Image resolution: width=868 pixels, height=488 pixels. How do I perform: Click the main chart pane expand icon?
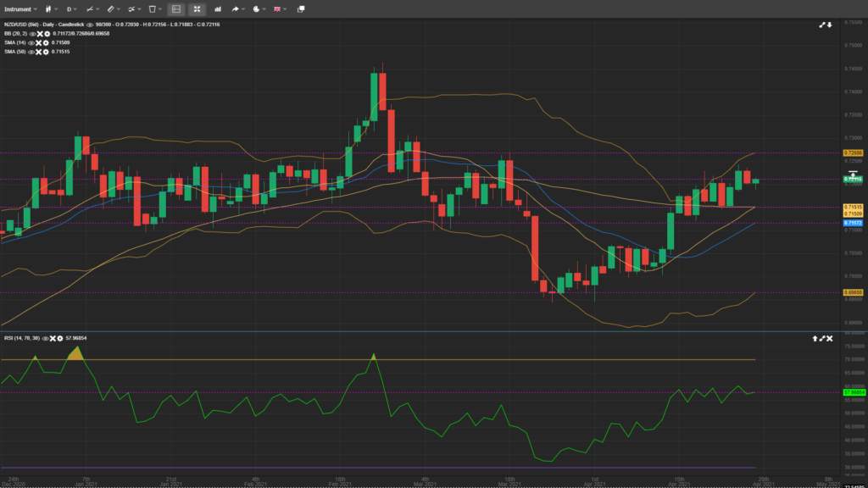[822, 25]
